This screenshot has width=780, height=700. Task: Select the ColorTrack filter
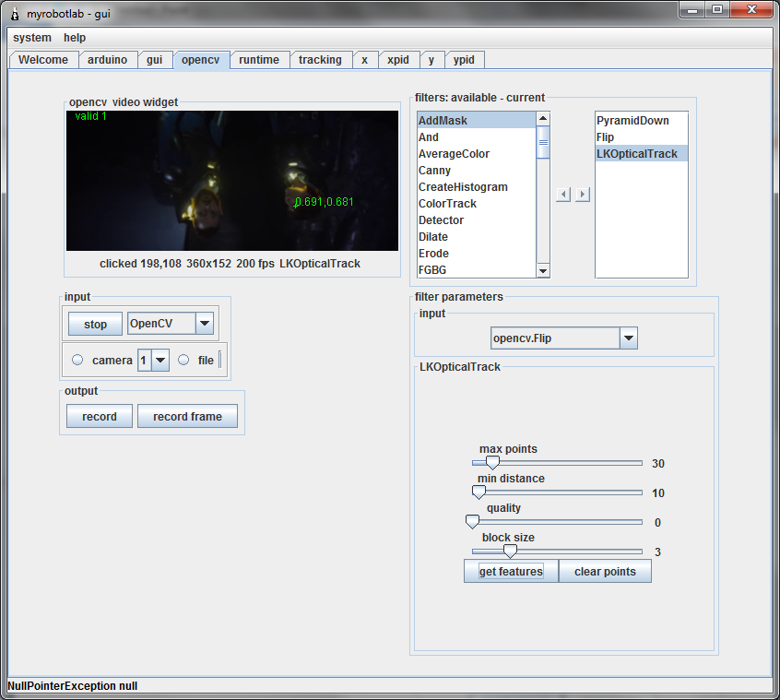[477, 204]
